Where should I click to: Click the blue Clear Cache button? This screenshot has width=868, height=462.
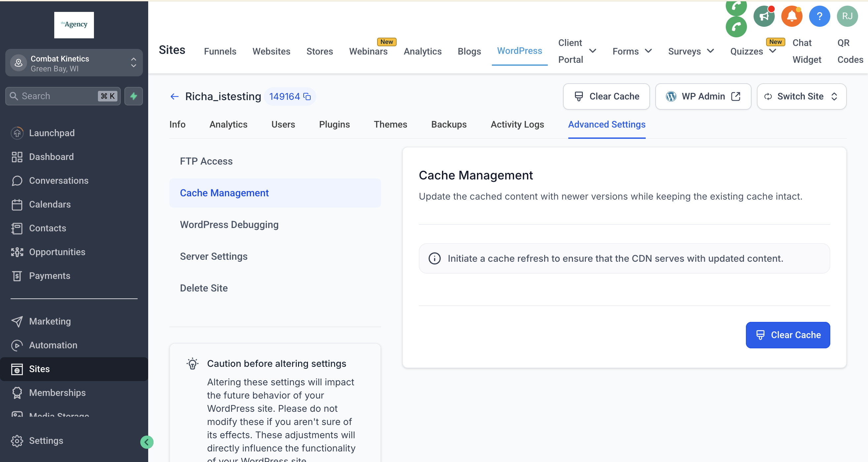pos(788,335)
